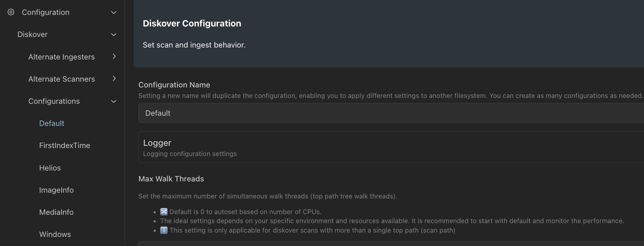644x246 pixels.
Task: Expand Alternate Ingesters arrow
Action: point(114,56)
